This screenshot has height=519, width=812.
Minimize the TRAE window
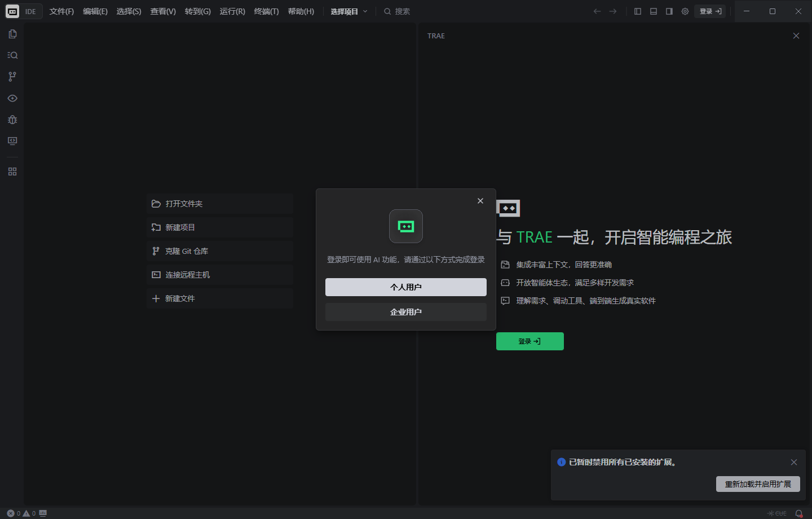coord(747,11)
